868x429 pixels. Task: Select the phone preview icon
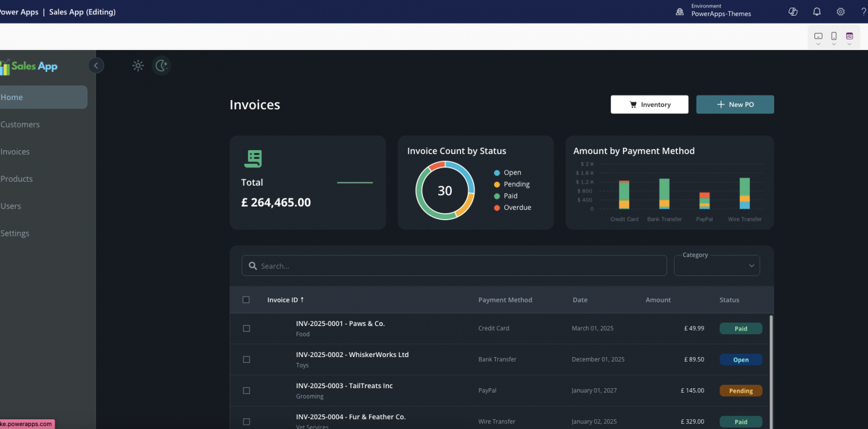833,35
